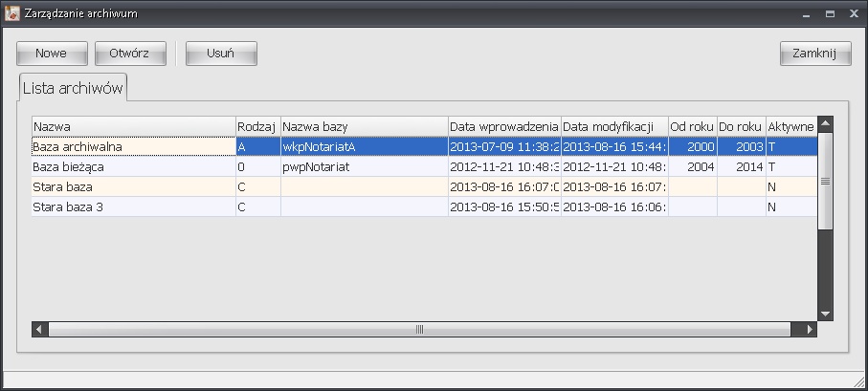
Task: Click the vertical scrollbar thumb
Action: [825, 180]
